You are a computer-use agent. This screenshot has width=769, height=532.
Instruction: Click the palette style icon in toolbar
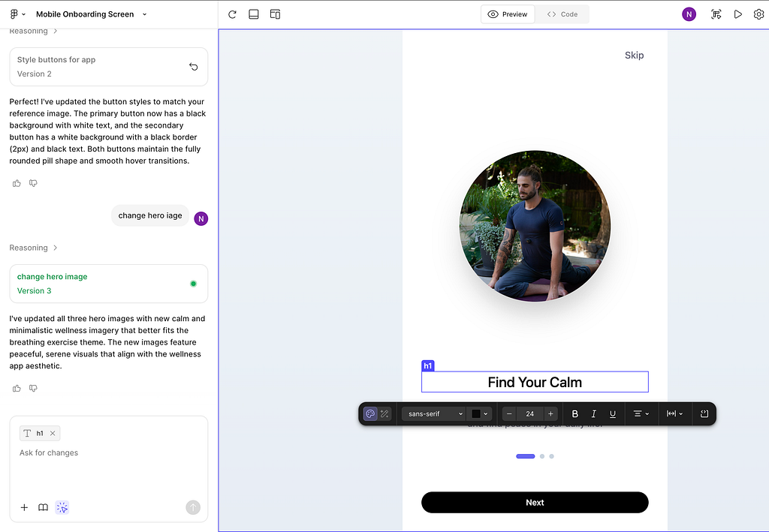click(x=370, y=413)
